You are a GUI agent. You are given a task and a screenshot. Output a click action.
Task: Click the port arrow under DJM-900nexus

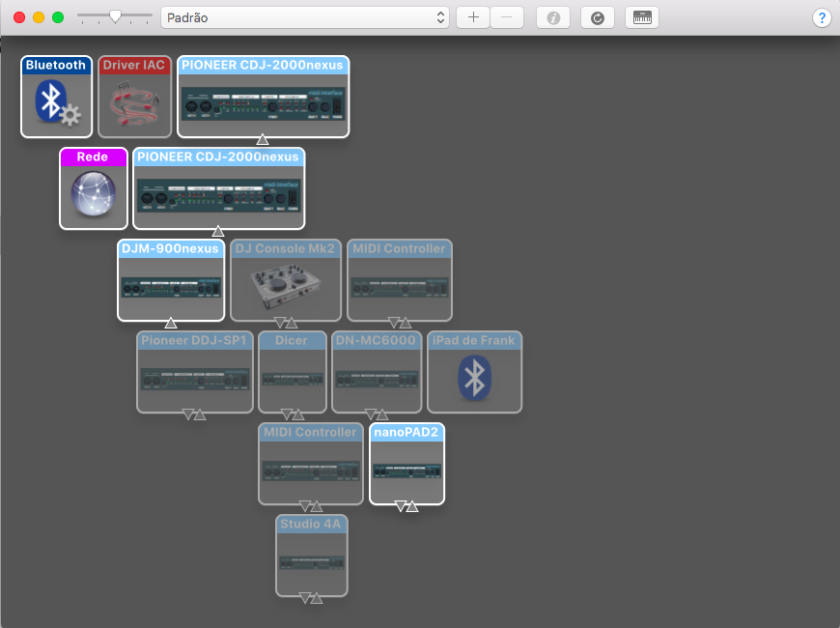click(x=170, y=323)
